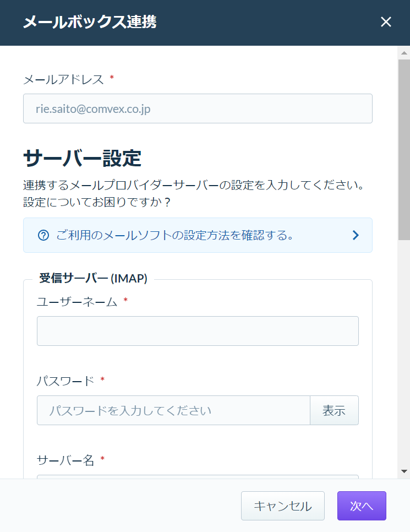Click the question mark help icon
This screenshot has height=532, width=410.
pyautogui.click(x=43, y=235)
